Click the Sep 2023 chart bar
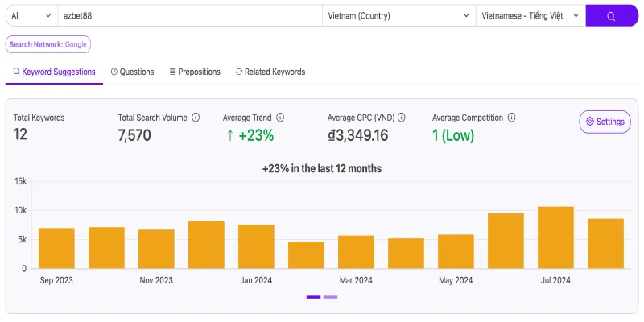644x322 pixels. click(56, 248)
